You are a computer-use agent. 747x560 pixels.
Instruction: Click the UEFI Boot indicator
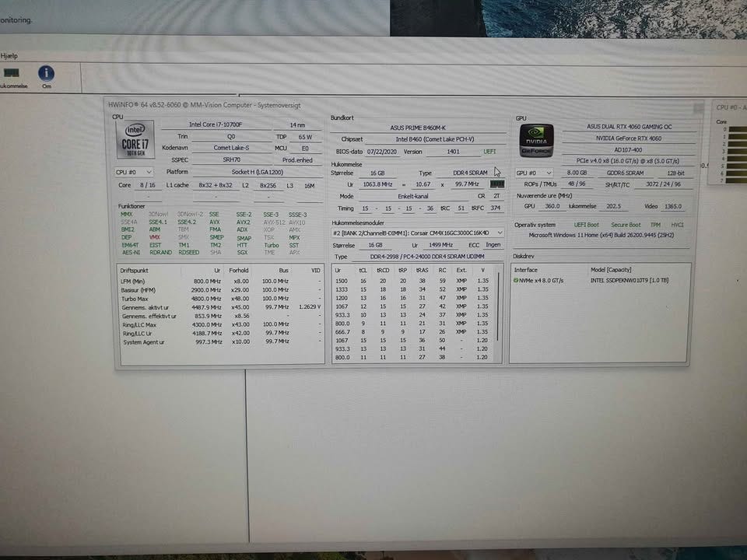(586, 225)
